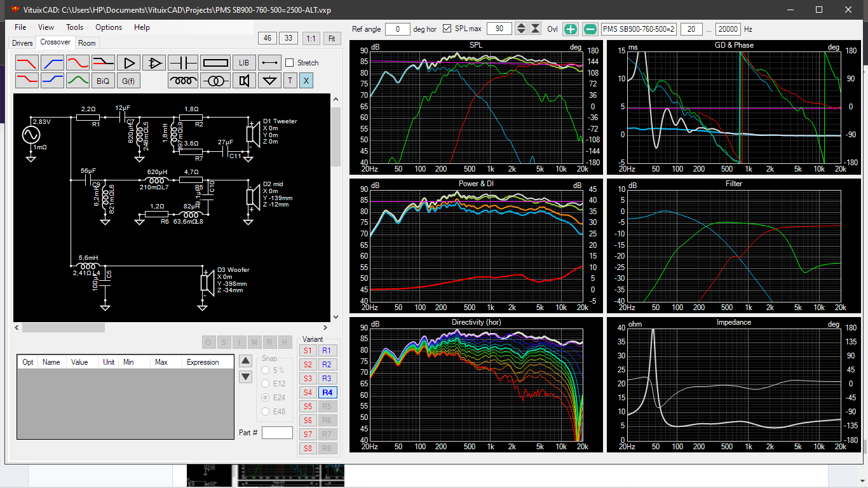Screen dimensions: 868x488
Task: Click the D1 Tweeter driver label
Action: 280,121
